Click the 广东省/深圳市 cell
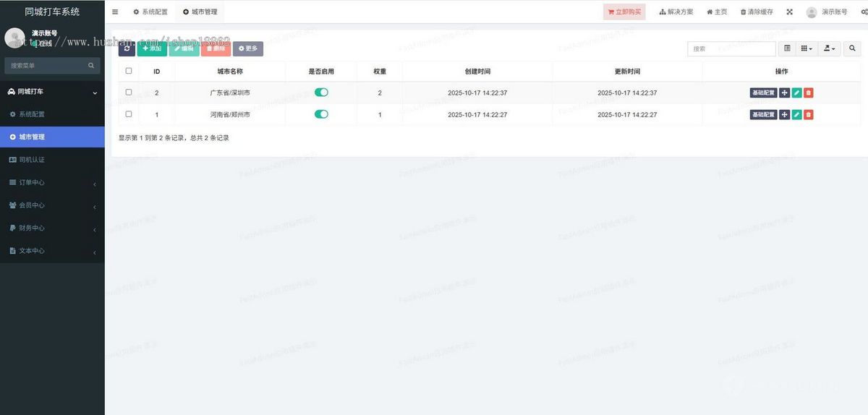 (230, 93)
